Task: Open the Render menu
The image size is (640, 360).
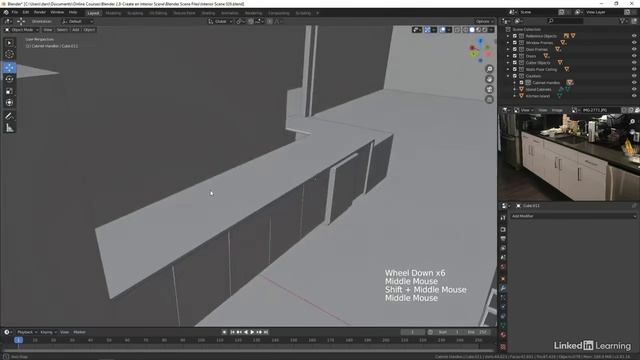Action: pyautogui.click(x=40, y=12)
